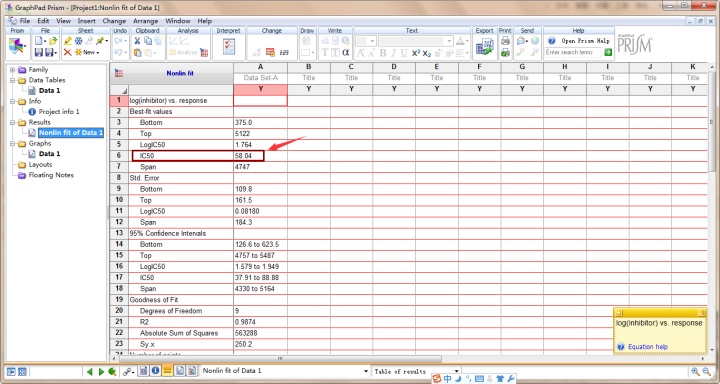
Task: Click the results table icon near Nonlin fit header
Action: pyautogui.click(x=119, y=73)
